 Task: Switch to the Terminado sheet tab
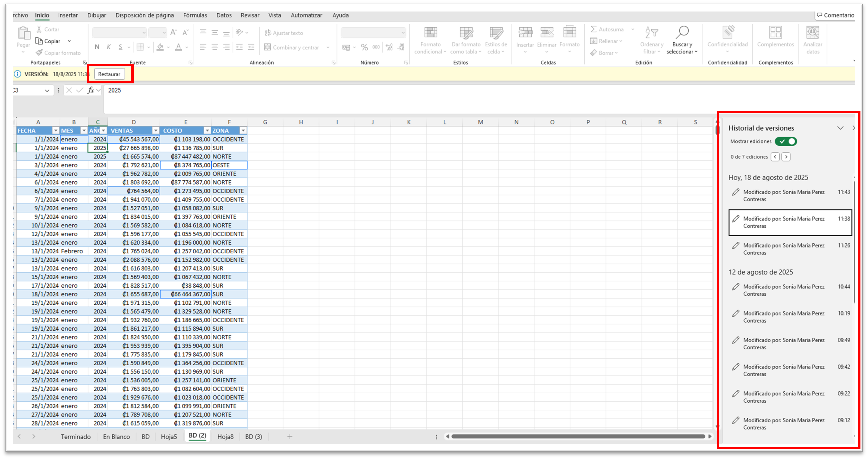(75, 436)
